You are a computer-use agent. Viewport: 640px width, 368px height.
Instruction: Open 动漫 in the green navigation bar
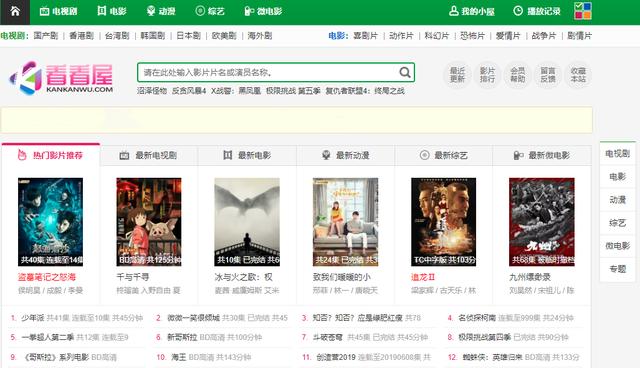[161, 11]
